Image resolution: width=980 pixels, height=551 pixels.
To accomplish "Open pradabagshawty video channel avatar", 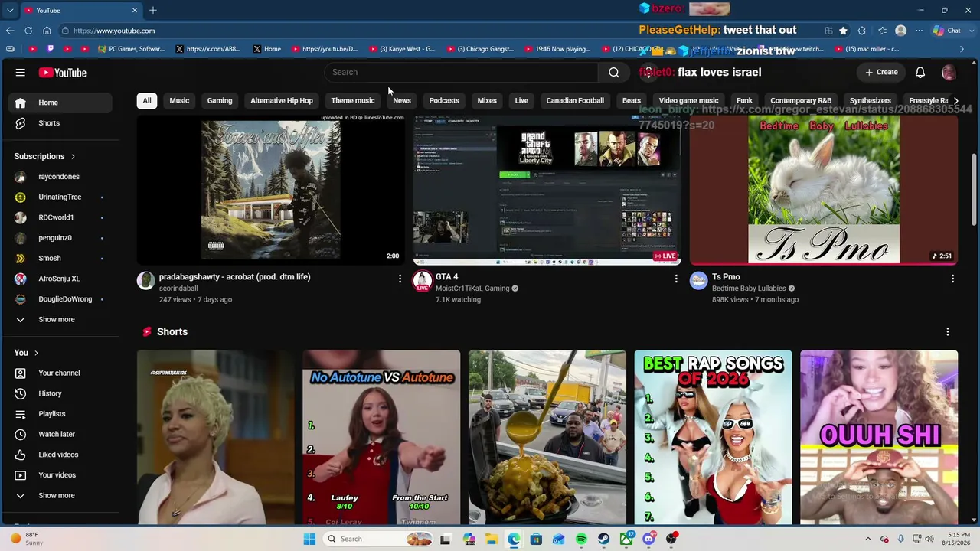I will 145,280.
